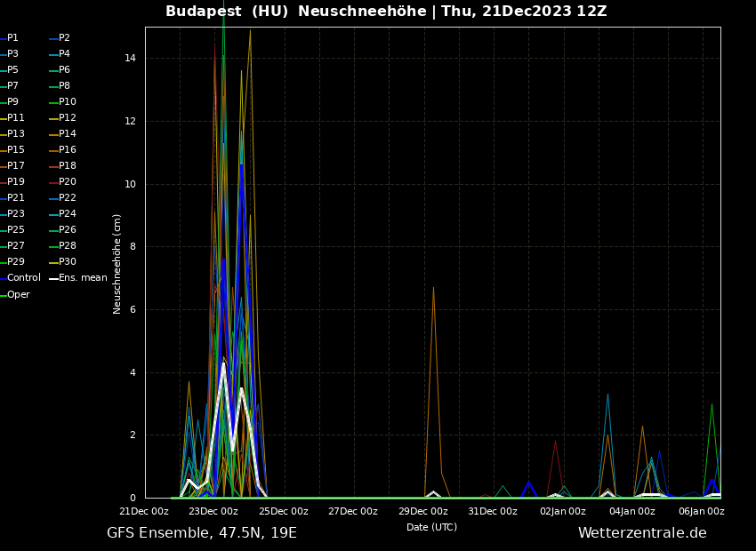Select the P10 legend label
The height and width of the screenshot is (551, 756).
pyautogui.click(x=68, y=102)
